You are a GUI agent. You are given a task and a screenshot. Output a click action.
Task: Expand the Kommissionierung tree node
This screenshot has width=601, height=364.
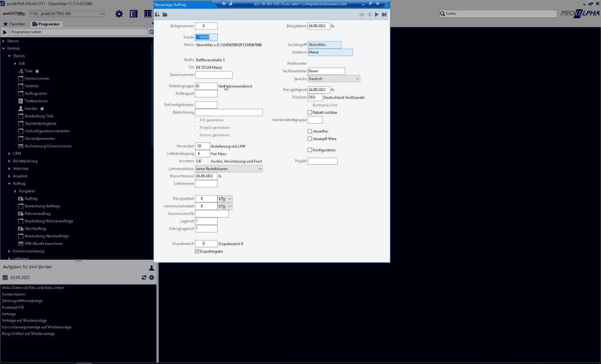pyautogui.click(x=9, y=251)
